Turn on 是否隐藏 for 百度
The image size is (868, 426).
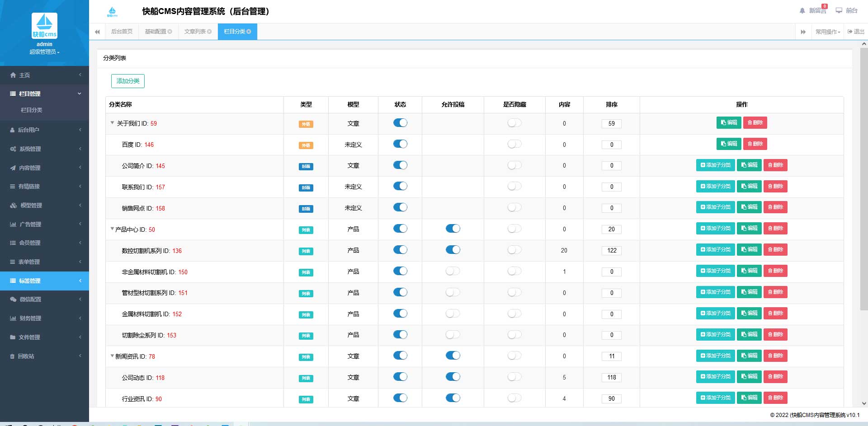514,144
